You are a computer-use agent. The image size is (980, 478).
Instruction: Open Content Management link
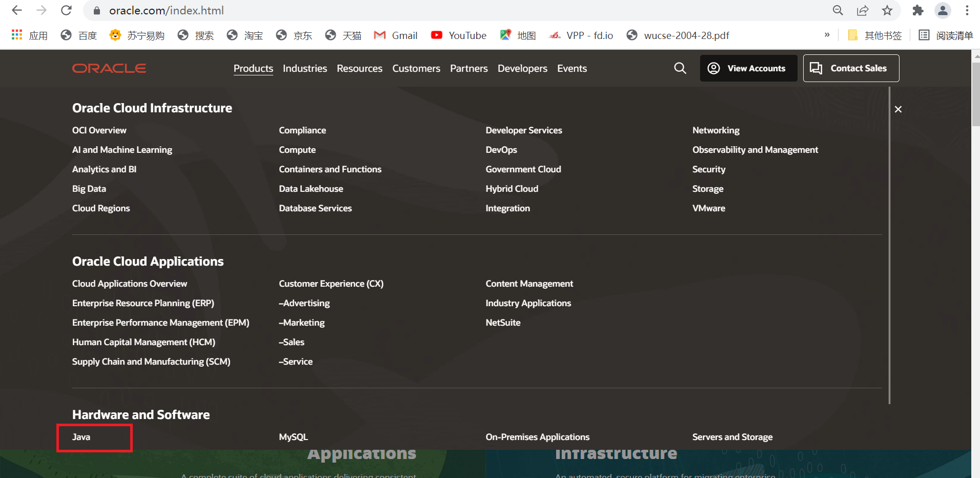(529, 284)
